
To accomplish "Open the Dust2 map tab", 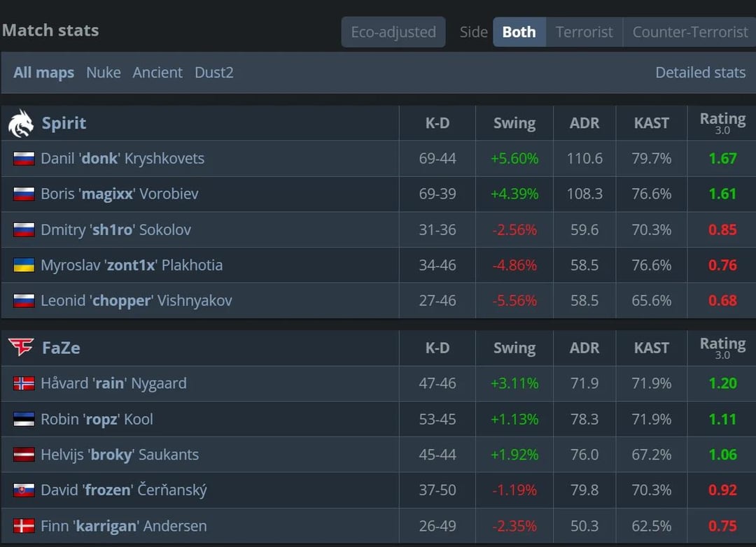I will coord(214,73).
